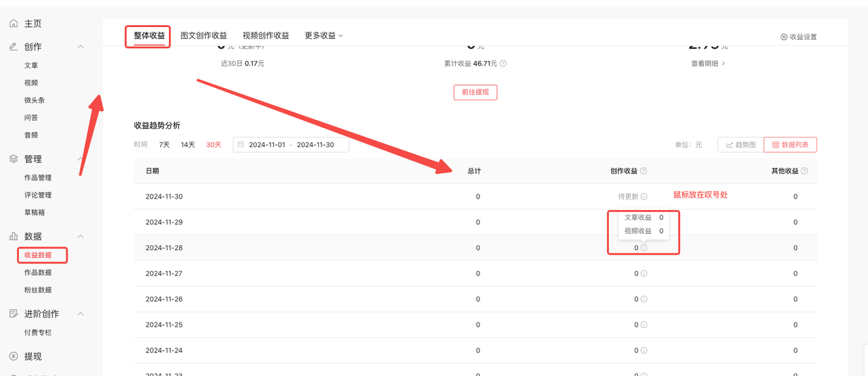
Task: Select the 7天 time range
Action: coord(164,145)
